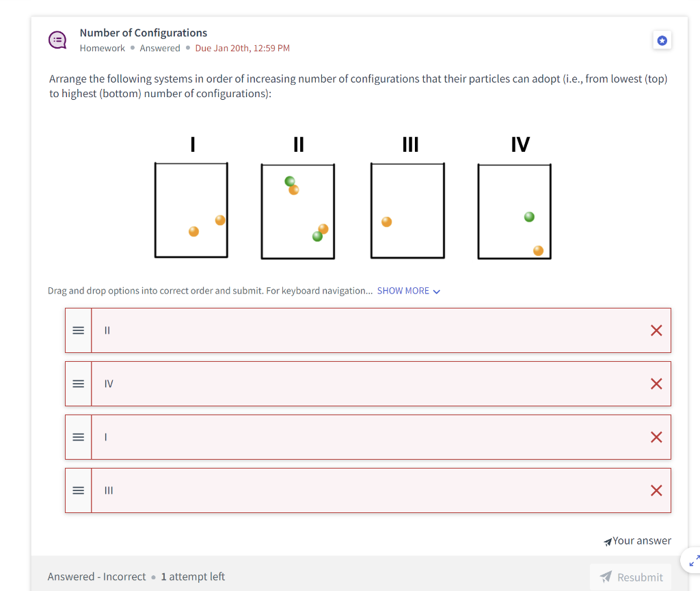This screenshot has height=591, width=700.
Task: Click the fullscreen expand arrows in the corner
Action: [x=693, y=560]
